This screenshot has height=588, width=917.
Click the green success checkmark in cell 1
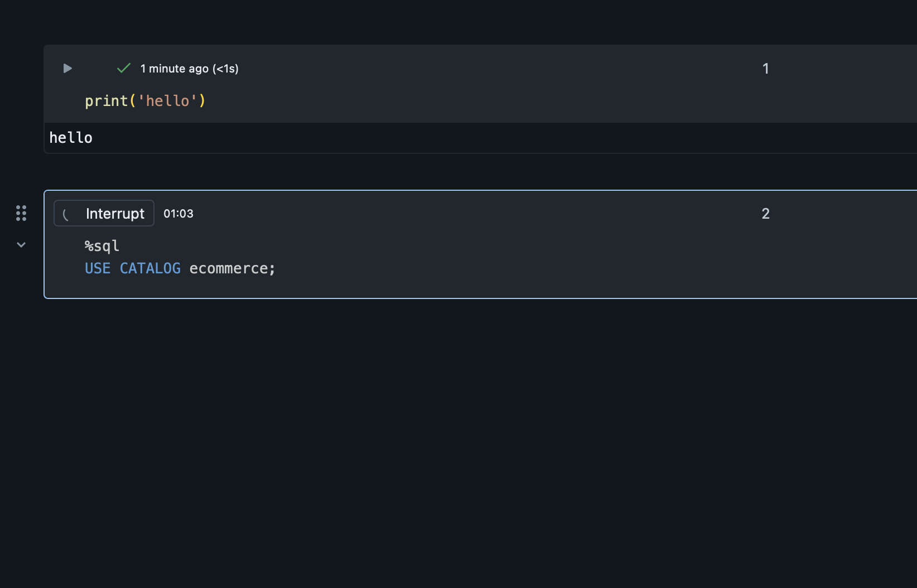[124, 68]
